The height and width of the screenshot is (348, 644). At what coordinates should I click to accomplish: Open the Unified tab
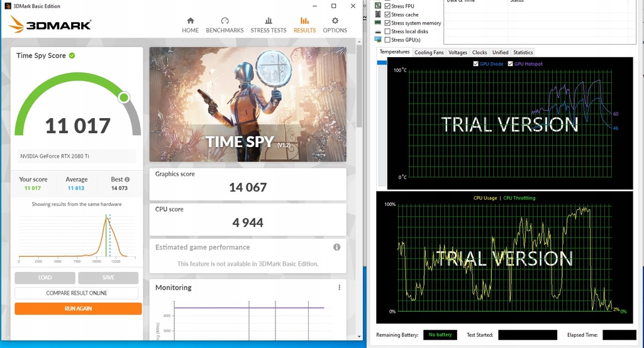[x=500, y=53]
